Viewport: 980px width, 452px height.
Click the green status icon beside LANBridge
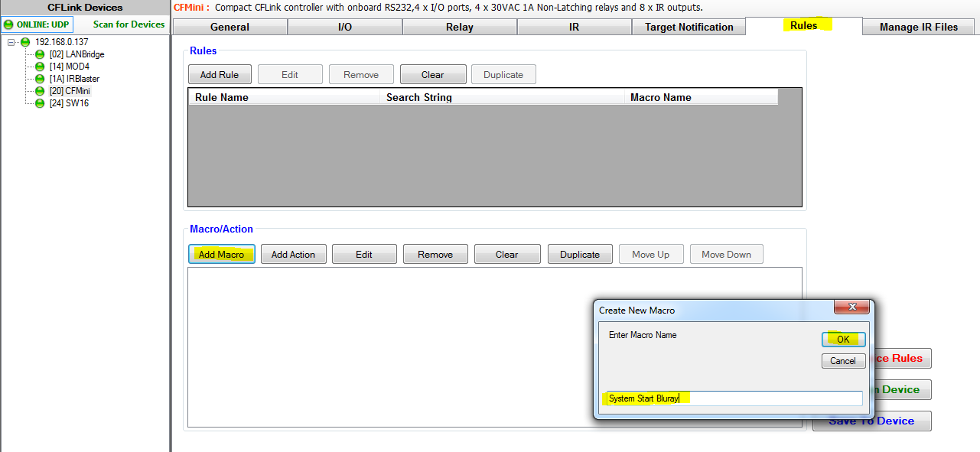40,55
